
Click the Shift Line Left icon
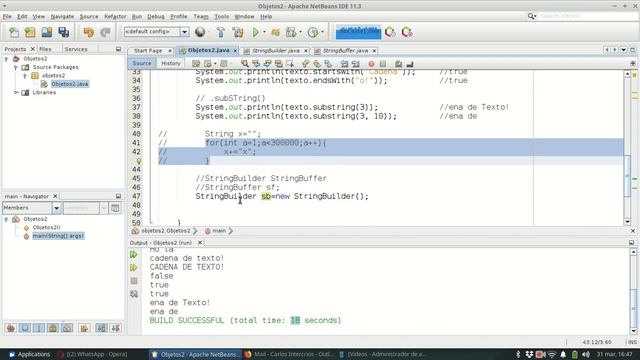coord(344,64)
